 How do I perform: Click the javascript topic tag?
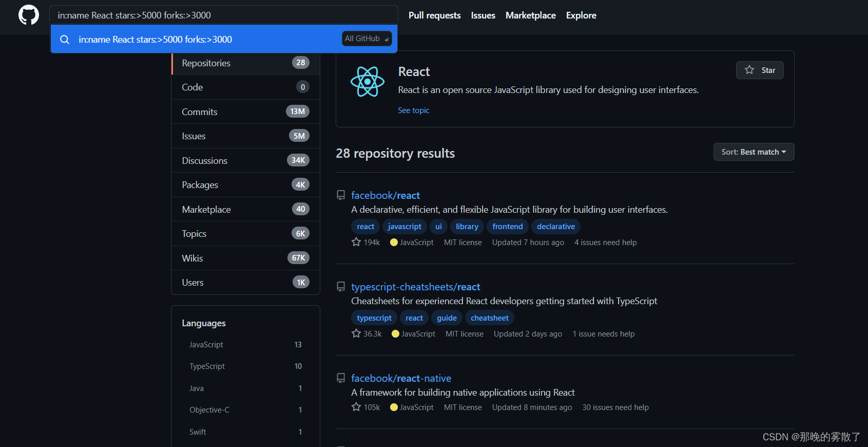[404, 227]
